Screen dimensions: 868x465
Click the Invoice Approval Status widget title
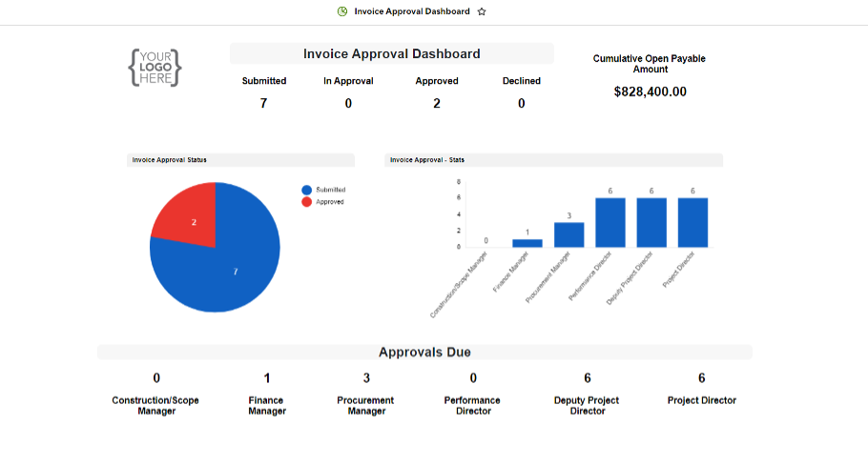click(170, 160)
